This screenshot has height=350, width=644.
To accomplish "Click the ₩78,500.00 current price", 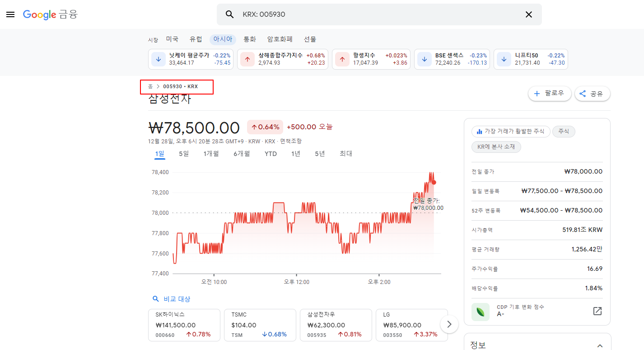I will 194,128.
